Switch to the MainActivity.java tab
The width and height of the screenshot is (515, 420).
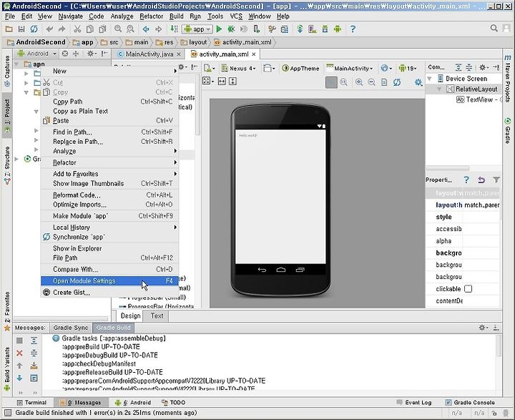[149, 54]
